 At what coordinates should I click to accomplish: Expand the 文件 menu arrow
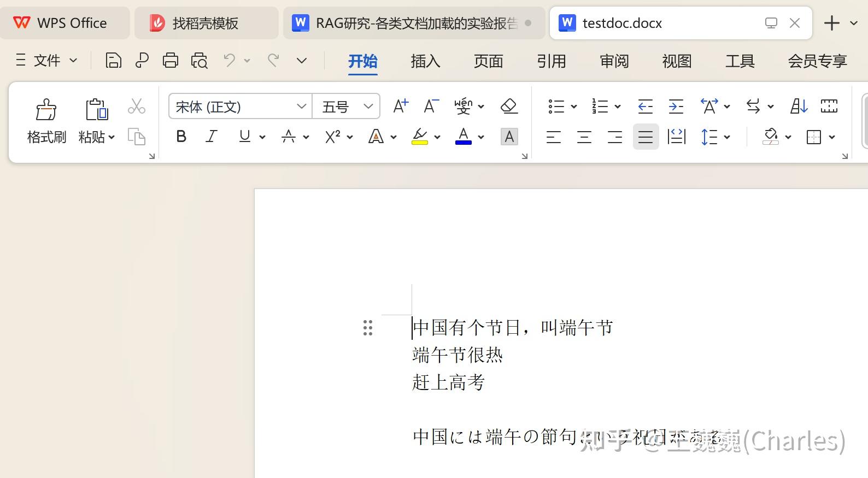[x=73, y=60]
